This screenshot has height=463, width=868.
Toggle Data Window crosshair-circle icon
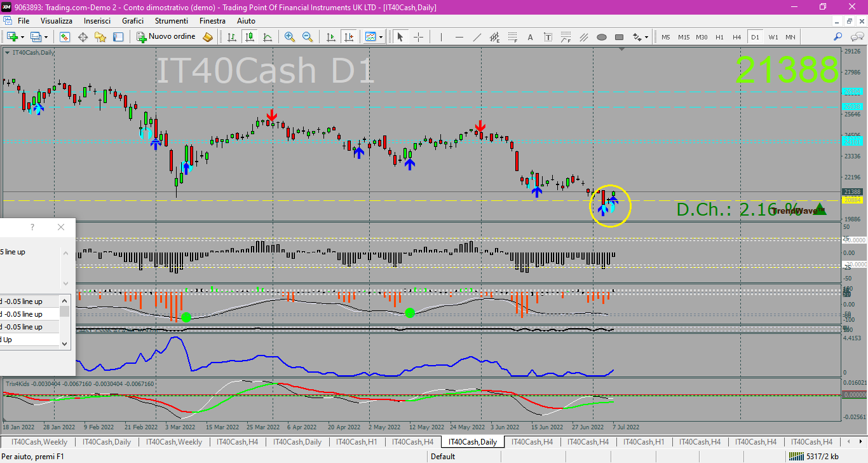[x=83, y=37]
